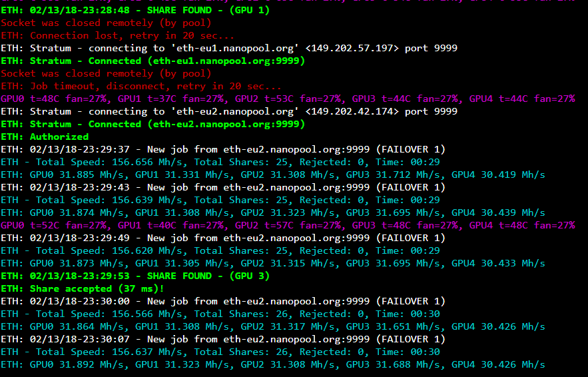
Task: Click the line with GPU0 31.892 Mh/s
Action: [x=273, y=364]
